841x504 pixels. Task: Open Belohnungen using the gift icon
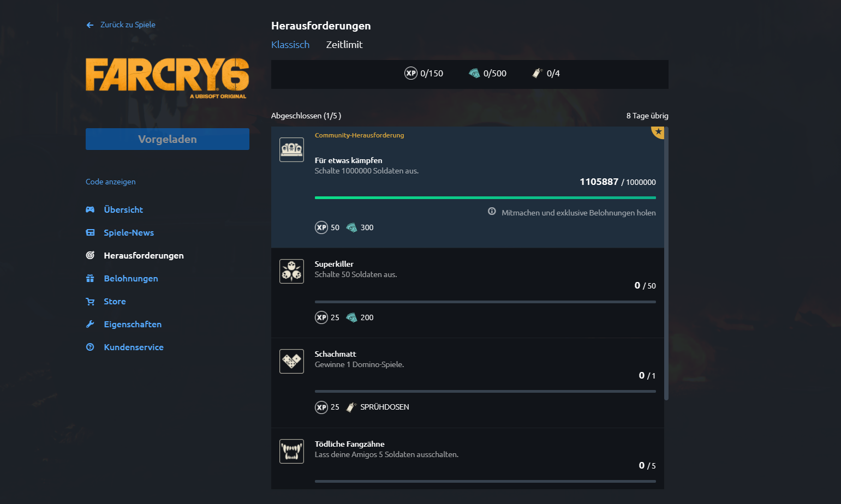[x=90, y=278]
